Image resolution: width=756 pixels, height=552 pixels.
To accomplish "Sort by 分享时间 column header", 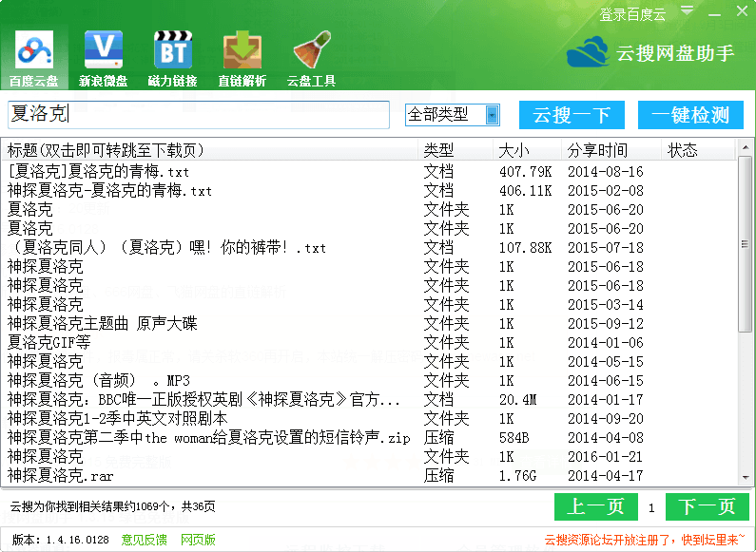I will 611,150.
